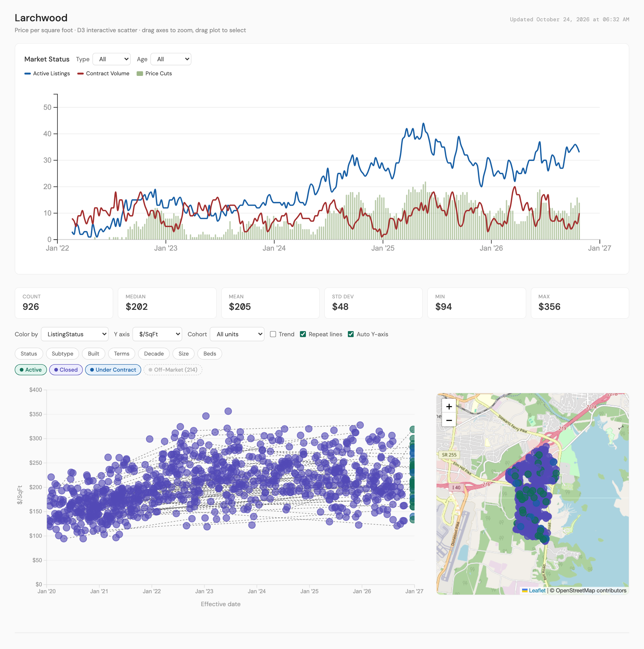Image resolution: width=644 pixels, height=649 pixels.
Task: Open the Type dropdown
Action: coord(112,59)
